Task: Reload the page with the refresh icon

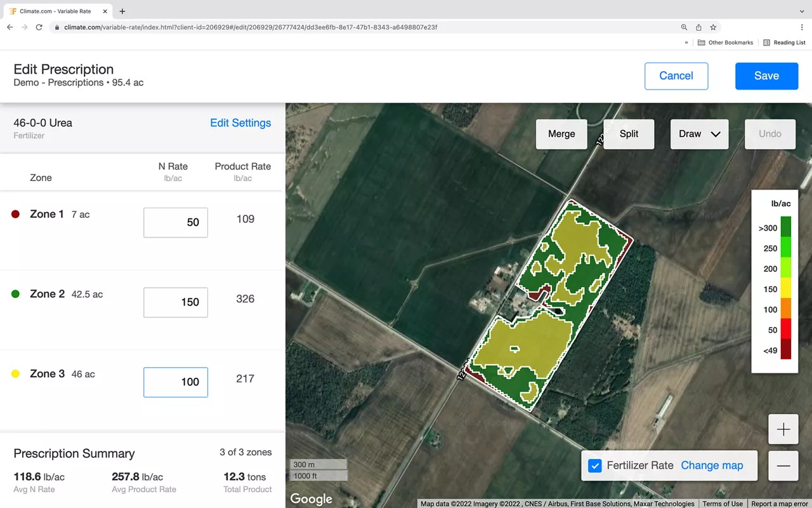Action: point(39,27)
